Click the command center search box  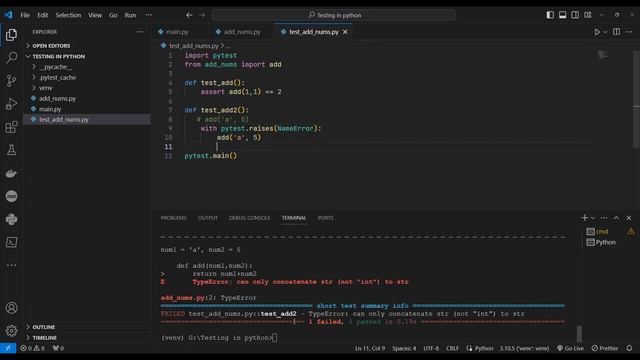pos(334,15)
